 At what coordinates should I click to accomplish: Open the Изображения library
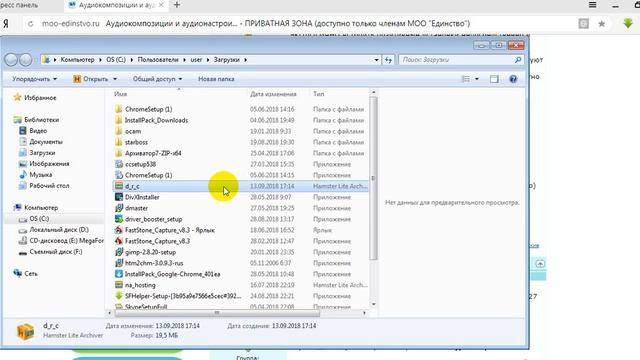tap(49, 164)
